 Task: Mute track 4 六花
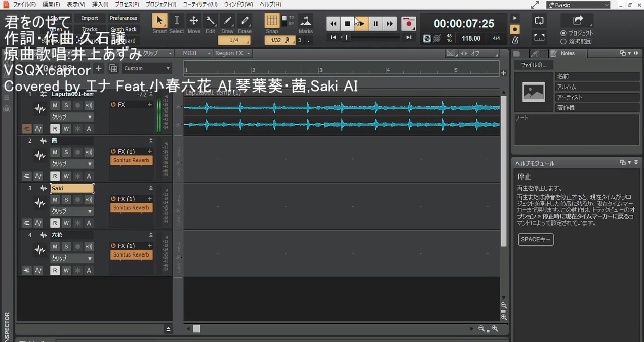point(55,246)
